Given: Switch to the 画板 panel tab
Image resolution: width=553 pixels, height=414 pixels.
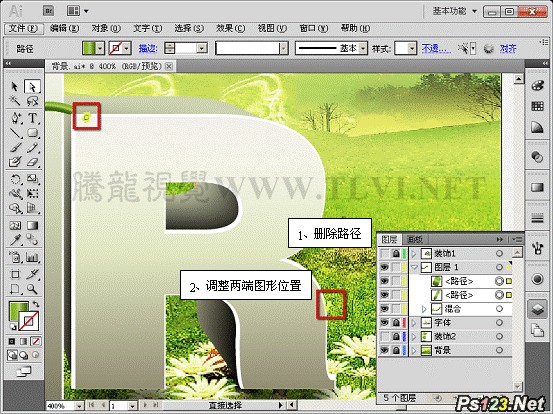Looking at the screenshot, I should 414,240.
